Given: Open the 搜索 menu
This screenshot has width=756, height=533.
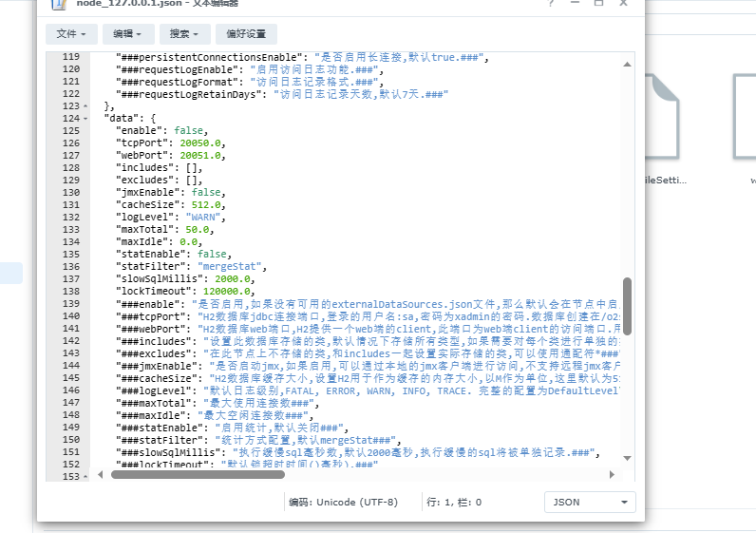Looking at the screenshot, I should 185,34.
